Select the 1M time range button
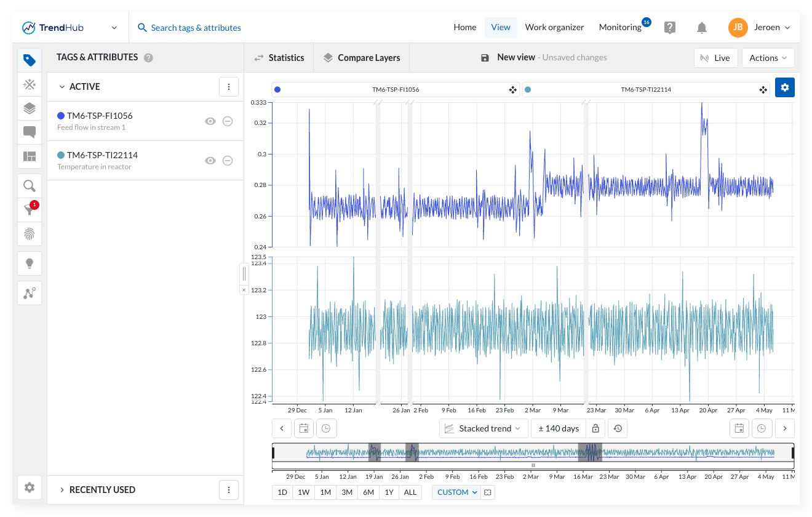The width and height of the screenshot is (812, 517). (325, 492)
